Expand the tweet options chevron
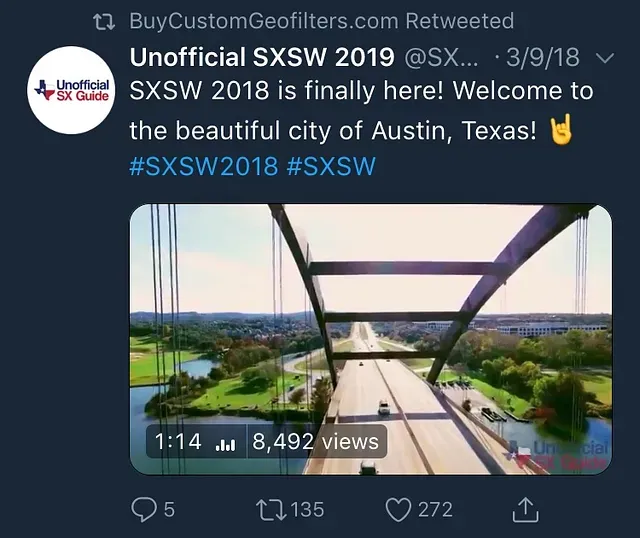The width and height of the screenshot is (640, 538). [604, 57]
